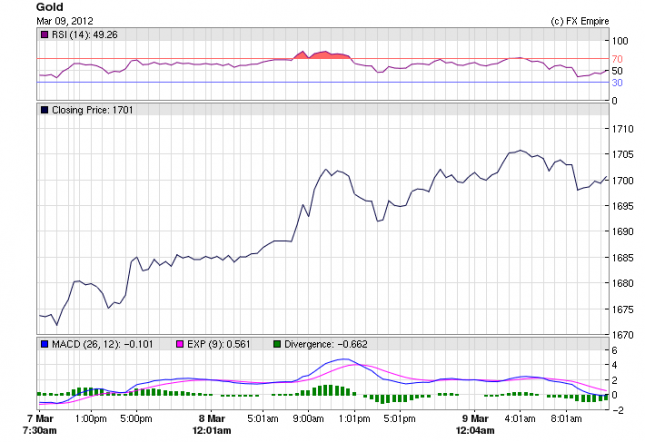The height and width of the screenshot is (442, 645).
Task: Click the RSI axis value 100
Action: pyautogui.click(x=620, y=41)
